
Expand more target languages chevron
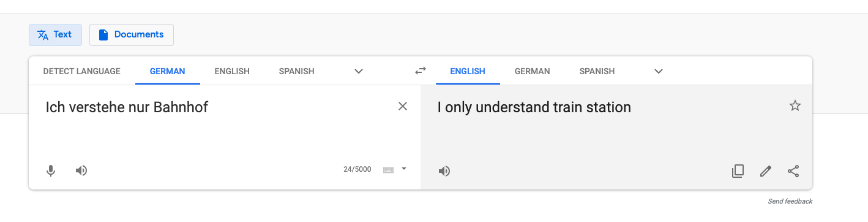click(659, 71)
